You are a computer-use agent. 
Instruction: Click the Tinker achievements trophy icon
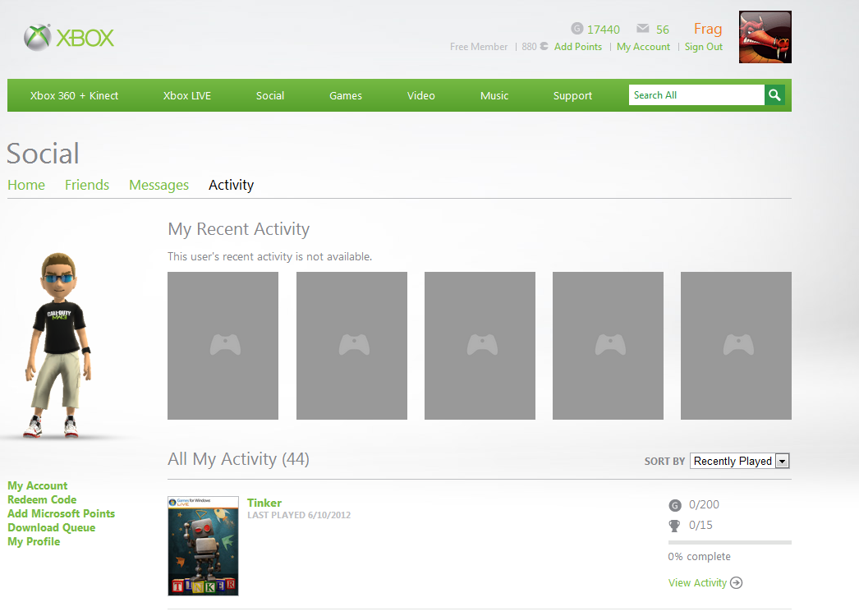point(674,526)
